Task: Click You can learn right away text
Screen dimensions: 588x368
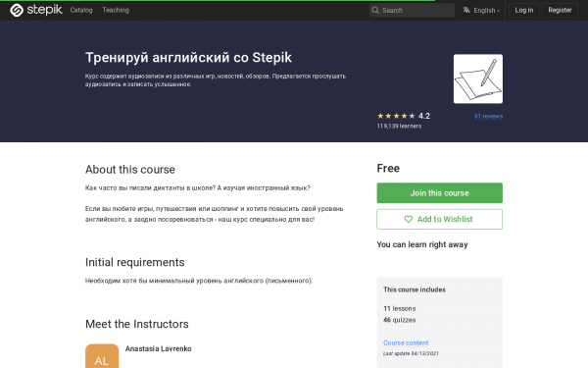Action: click(x=422, y=244)
